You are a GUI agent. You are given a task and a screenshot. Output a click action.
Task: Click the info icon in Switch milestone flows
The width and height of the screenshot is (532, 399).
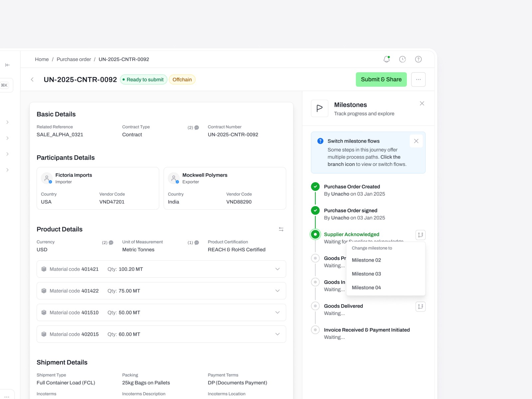click(320, 141)
